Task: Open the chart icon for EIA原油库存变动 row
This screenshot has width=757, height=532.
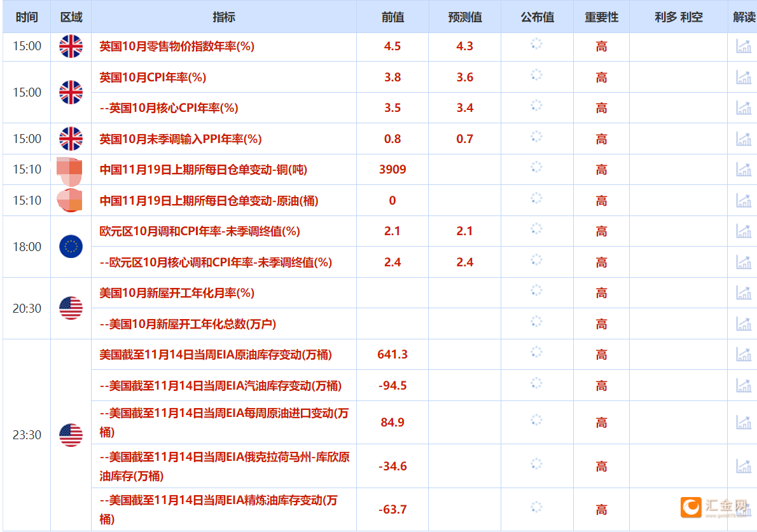Action: (x=742, y=354)
